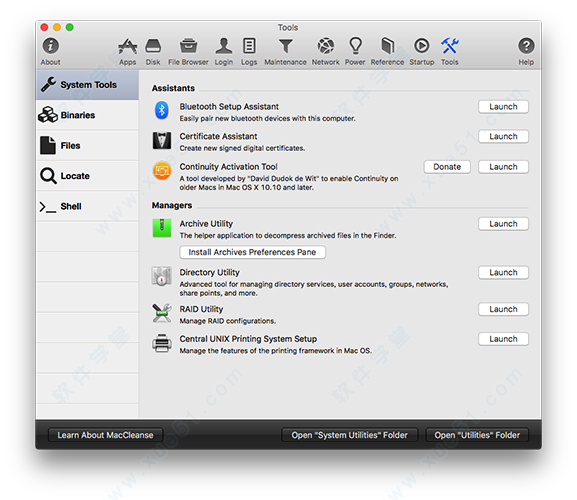Select the Tools toolbar icon
577x500 pixels.
click(450, 46)
